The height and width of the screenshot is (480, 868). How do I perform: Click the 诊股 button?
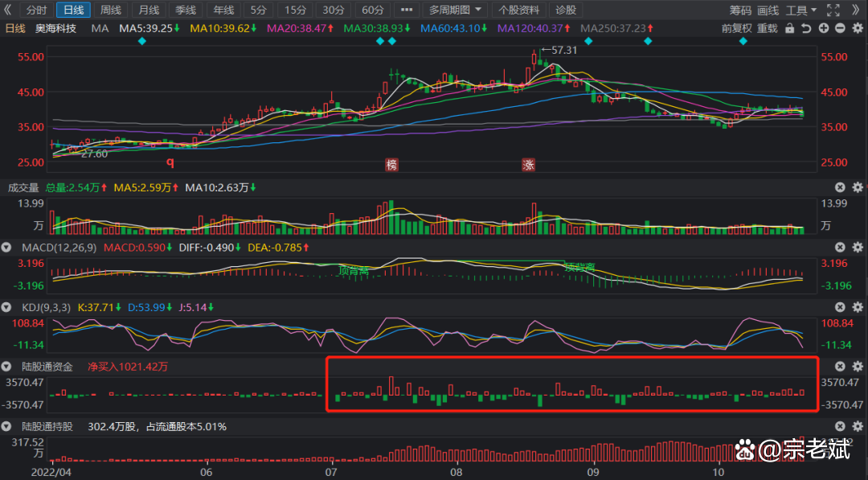[566, 10]
